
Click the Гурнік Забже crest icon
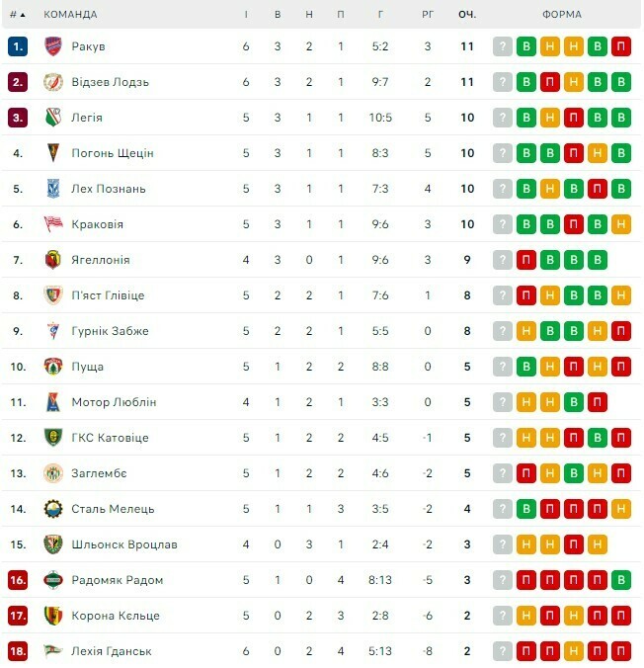click(x=53, y=331)
